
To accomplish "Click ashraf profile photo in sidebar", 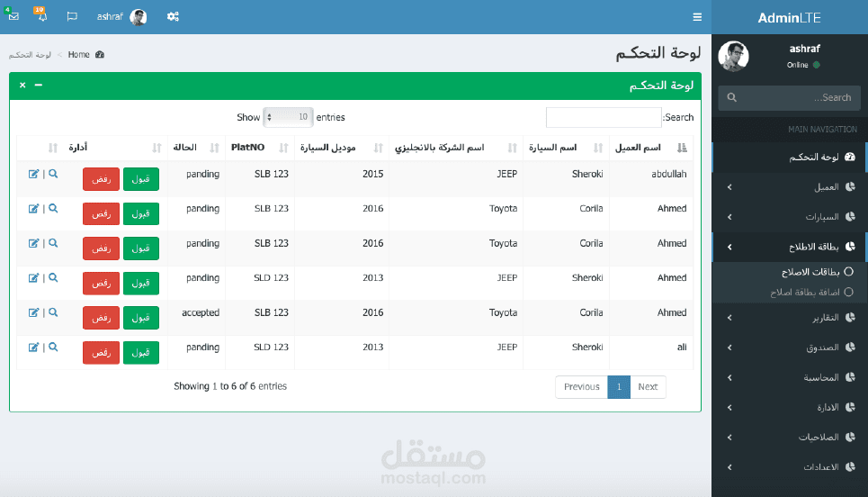I will coord(733,57).
